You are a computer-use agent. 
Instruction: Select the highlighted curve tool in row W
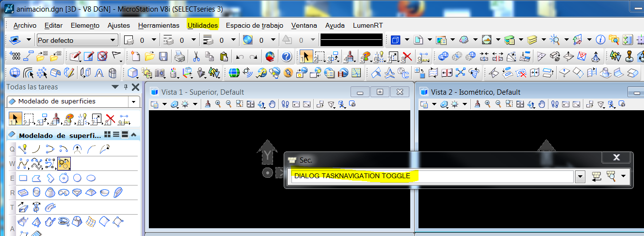click(64, 164)
